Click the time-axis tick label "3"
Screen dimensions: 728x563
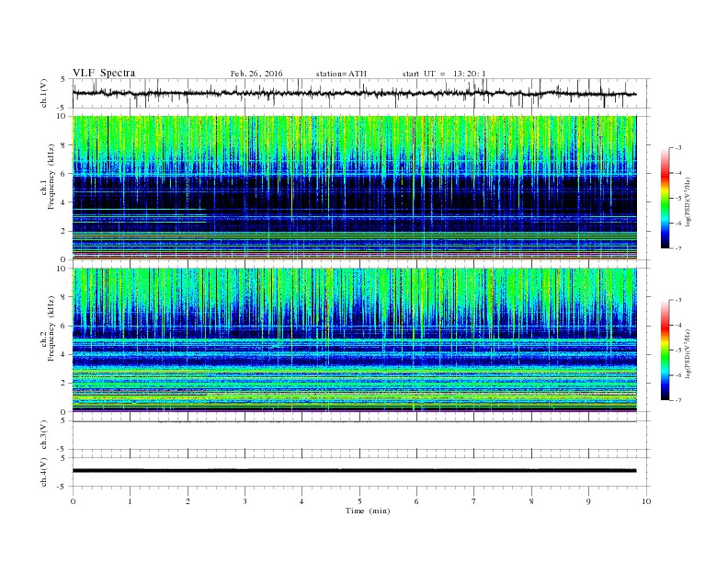coord(245,501)
